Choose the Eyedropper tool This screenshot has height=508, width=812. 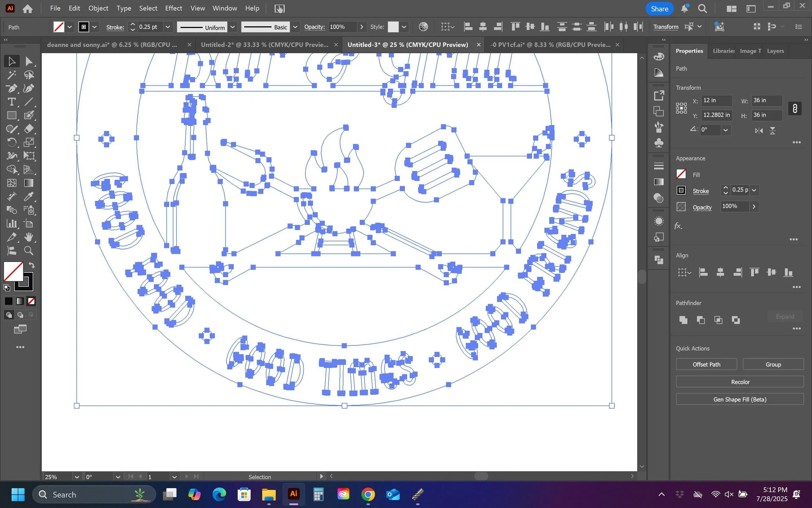click(x=29, y=197)
